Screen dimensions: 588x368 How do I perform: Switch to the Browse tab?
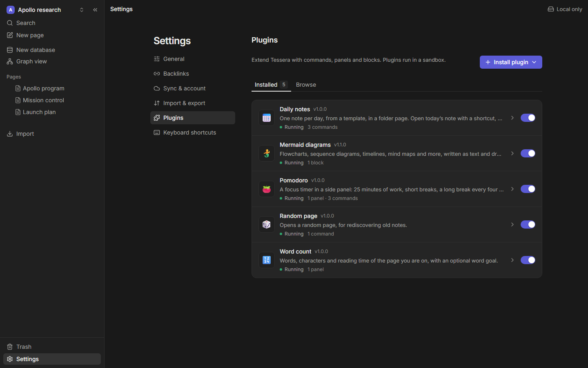coord(306,85)
